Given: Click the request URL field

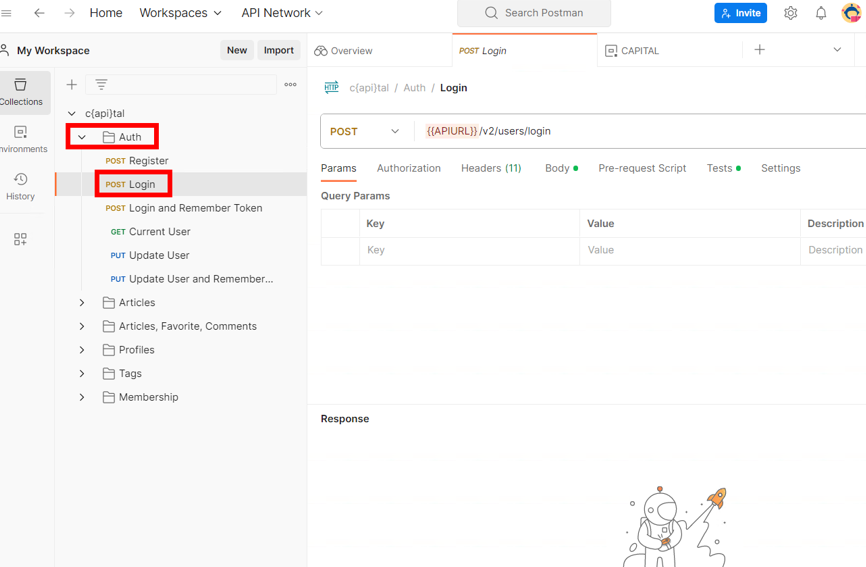Looking at the screenshot, I should point(641,131).
